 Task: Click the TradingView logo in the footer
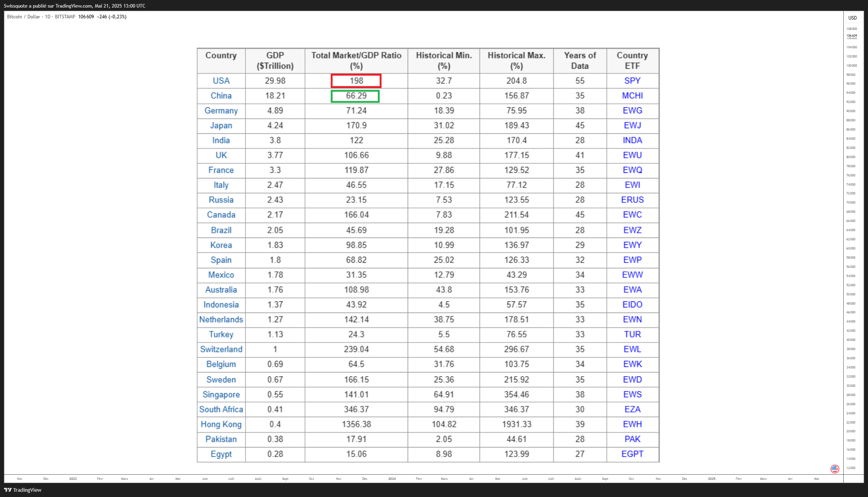(x=23, y=490)
